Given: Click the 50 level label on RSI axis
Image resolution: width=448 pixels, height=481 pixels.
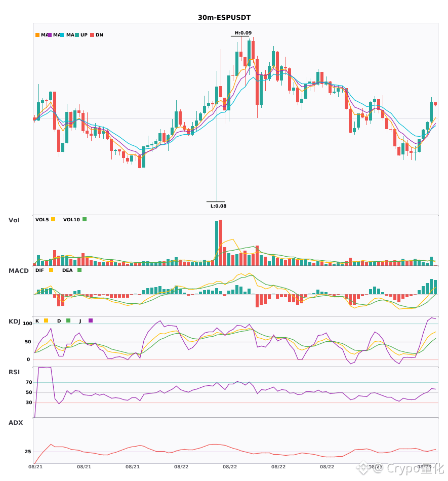Looking at the screenshot, I should pos(29,392).
